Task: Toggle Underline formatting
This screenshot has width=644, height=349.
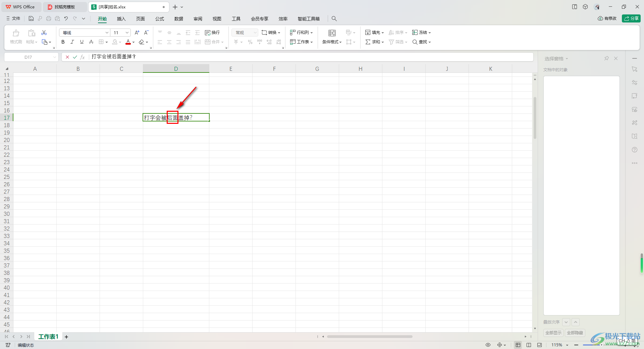Action: 82,42
